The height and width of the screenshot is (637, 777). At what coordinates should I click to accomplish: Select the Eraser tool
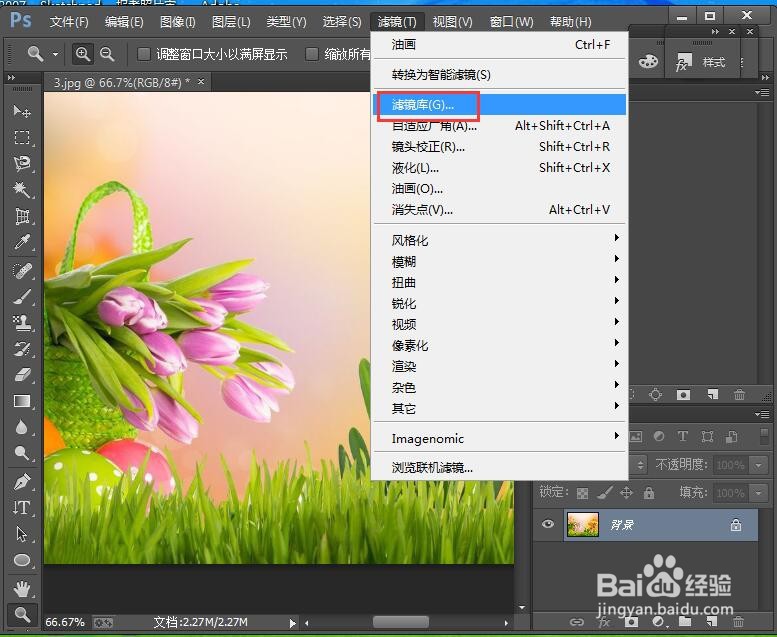click(22, 375)
